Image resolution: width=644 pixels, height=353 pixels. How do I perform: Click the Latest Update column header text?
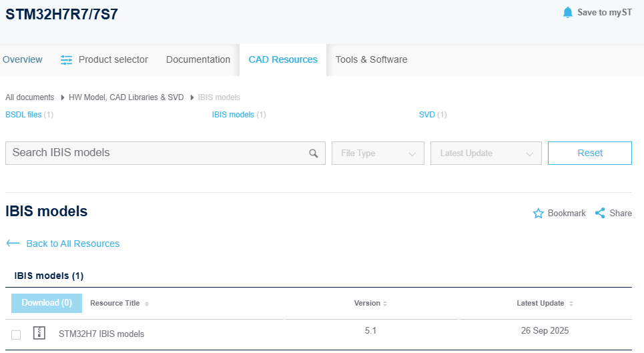[x=541, y=303]
